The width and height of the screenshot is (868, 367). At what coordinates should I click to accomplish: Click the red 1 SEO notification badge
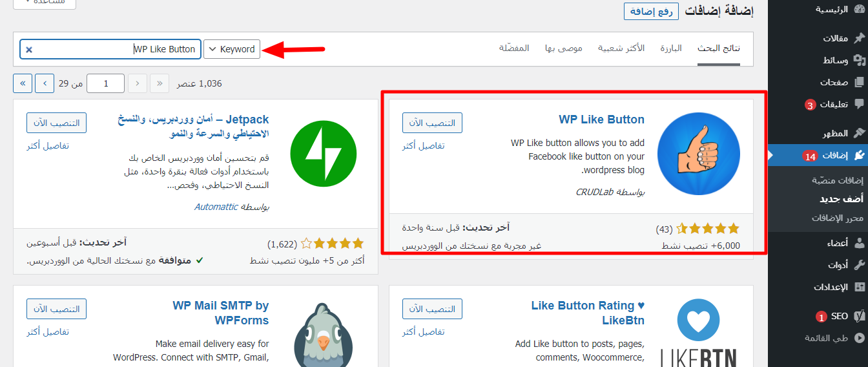[821, 317]
